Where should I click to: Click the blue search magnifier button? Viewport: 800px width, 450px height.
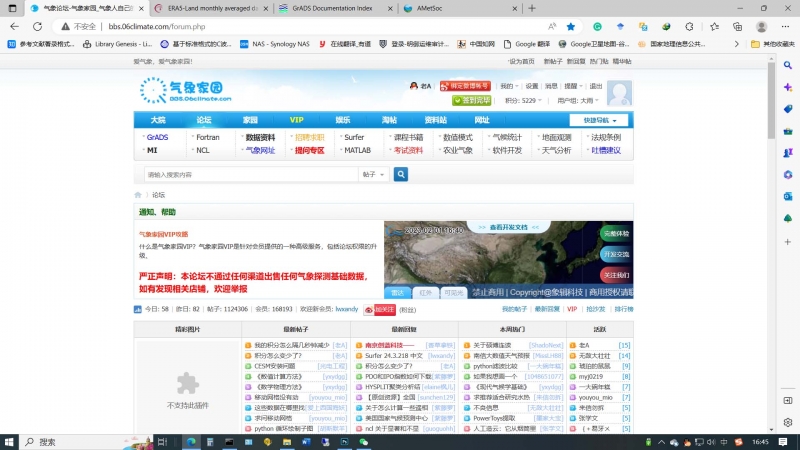(401, 174)
